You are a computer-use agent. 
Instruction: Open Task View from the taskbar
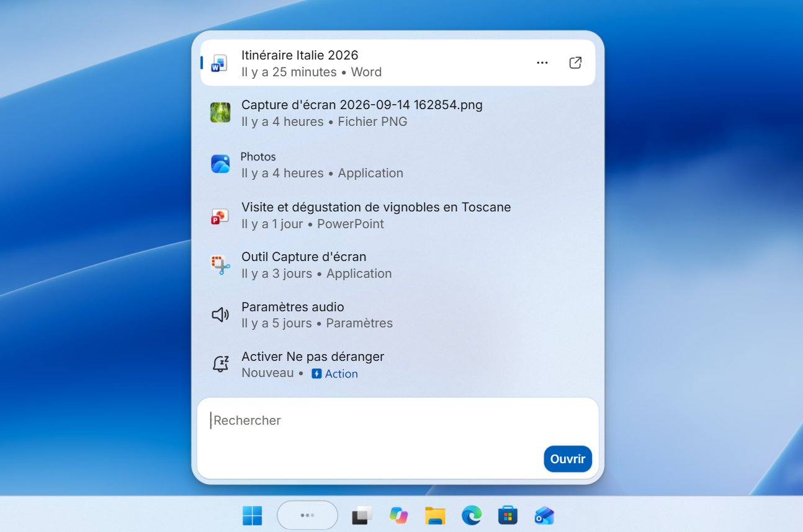coord(362,515)
